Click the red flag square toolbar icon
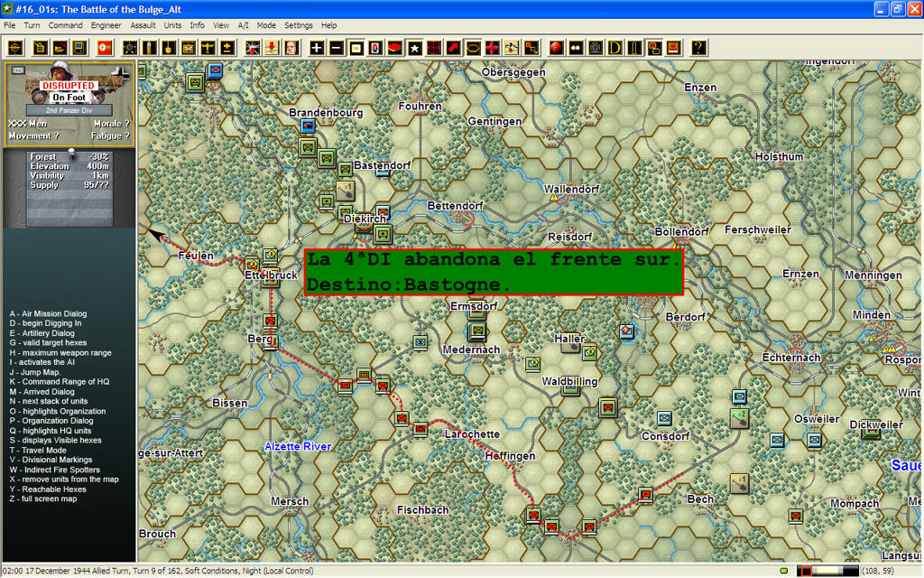 [106, 48]
